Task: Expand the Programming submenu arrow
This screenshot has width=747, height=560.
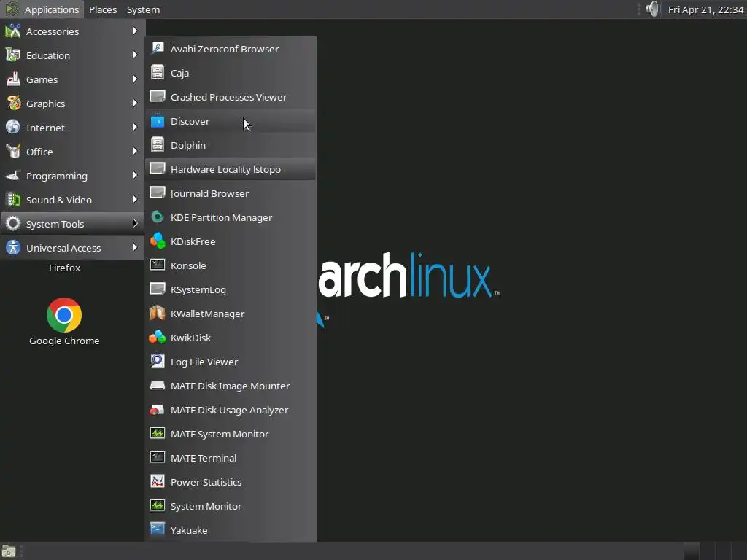Action: coord(135,175)
